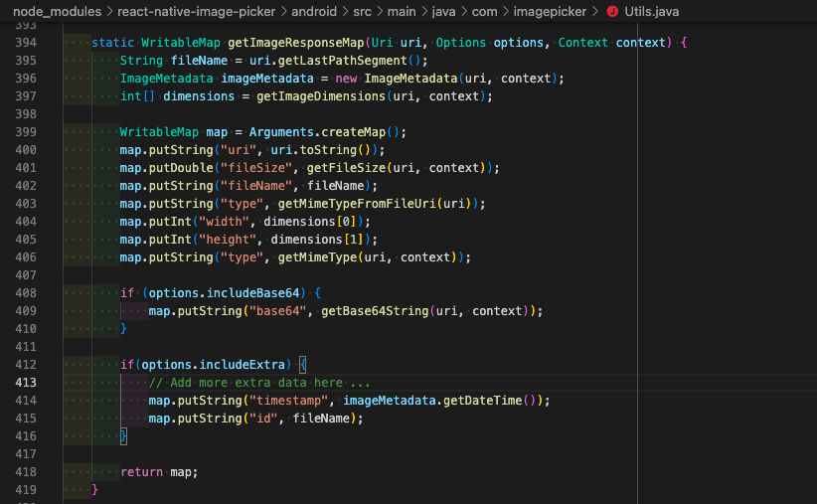Open the com breadcrumb segment

click(485, 12)
